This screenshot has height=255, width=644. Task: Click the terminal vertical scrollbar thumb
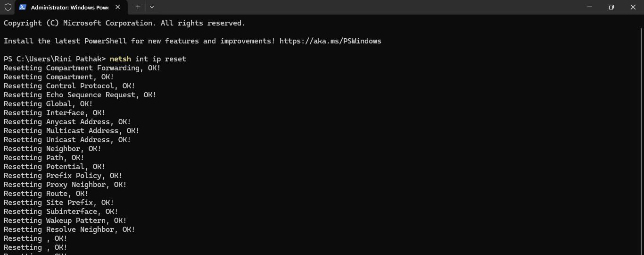point(641,33)
